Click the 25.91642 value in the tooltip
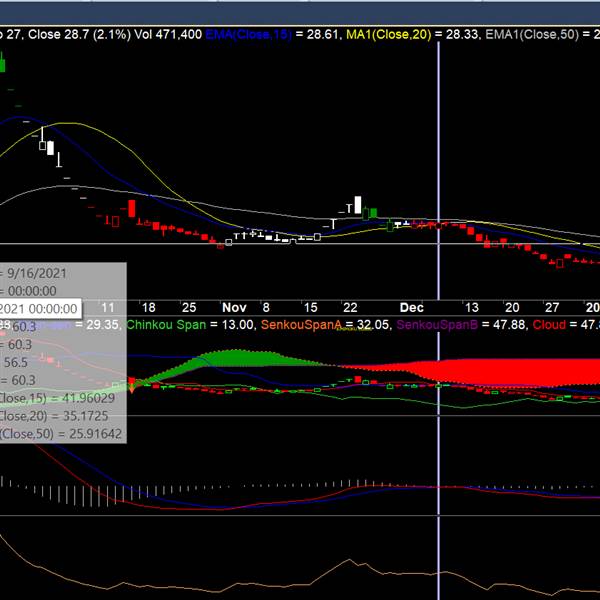 tap(95, 434)
